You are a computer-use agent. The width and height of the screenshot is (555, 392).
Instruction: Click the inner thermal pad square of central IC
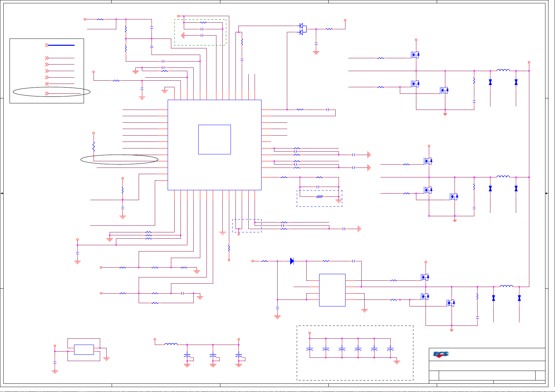pyautogui.click(x=214, y=140)
